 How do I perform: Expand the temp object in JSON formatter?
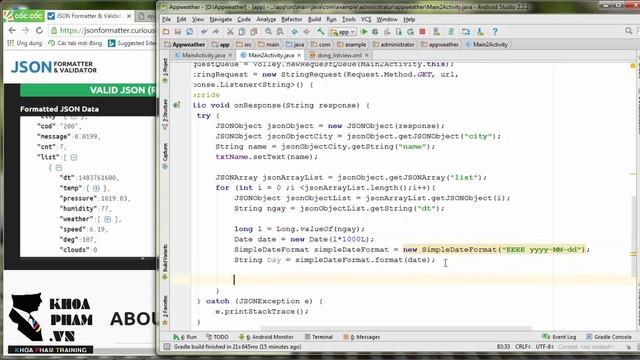coord(96,188)
